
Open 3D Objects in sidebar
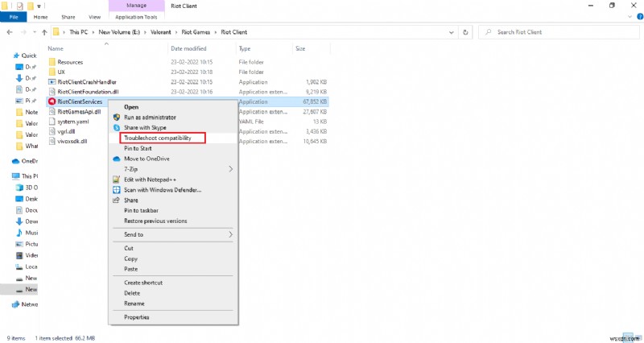coord(27,188)
